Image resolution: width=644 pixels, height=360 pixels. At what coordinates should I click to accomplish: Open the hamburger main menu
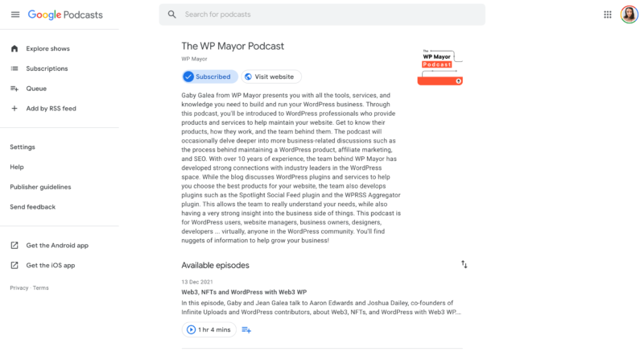pyautogui.click(x=15, y=14)
